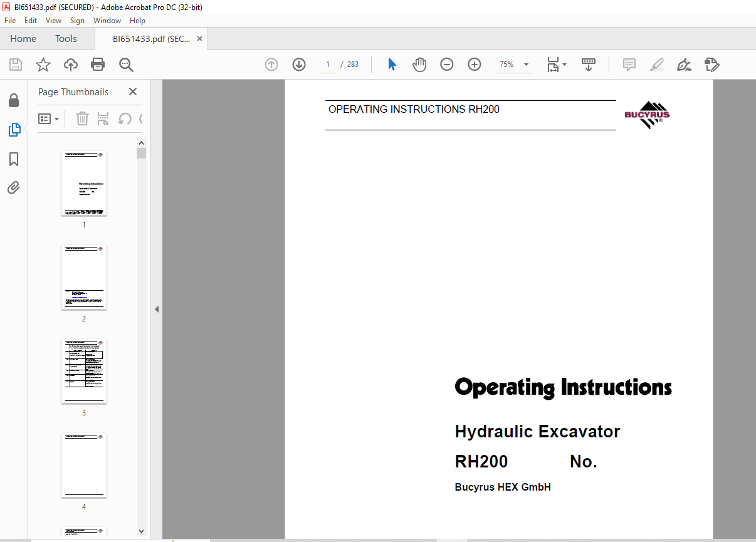Open the Sign document pen tool

click(x=684, y=65)
